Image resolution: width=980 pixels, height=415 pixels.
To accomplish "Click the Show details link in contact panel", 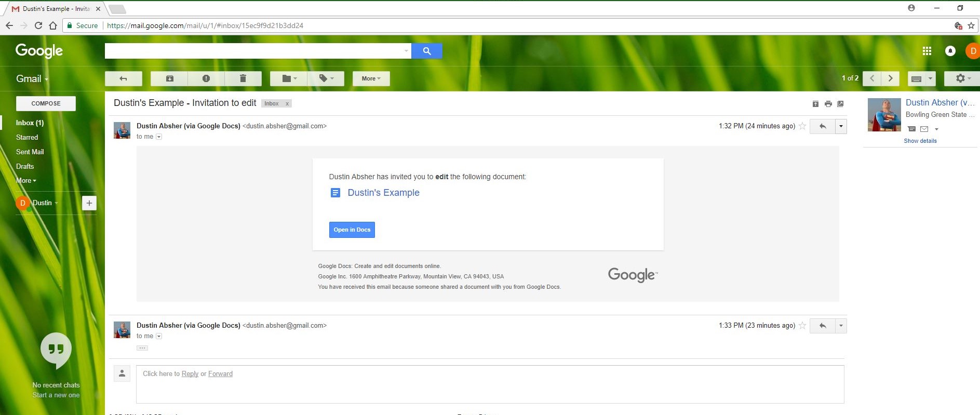I will click(920, 141).
